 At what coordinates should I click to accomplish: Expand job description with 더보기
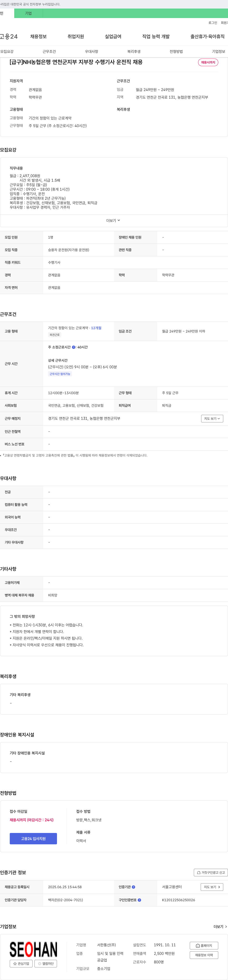pos(113,221)
